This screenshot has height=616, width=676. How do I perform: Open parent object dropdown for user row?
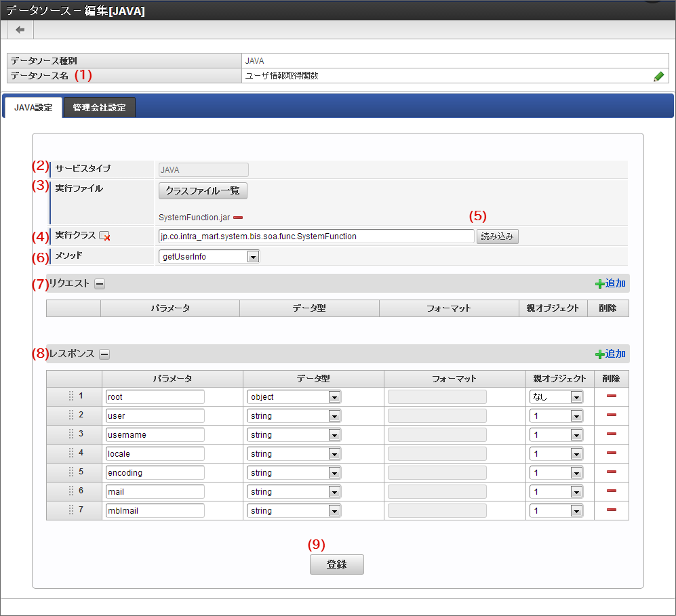click(556, 416)
